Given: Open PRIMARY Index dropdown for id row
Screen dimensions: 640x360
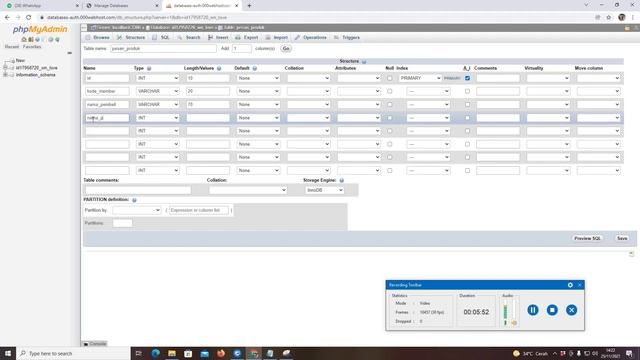Looking at the screenshot, I should click(x=420, y=78).
